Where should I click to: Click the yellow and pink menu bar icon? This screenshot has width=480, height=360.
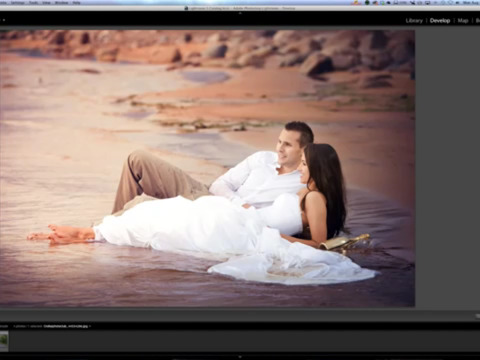356,3
